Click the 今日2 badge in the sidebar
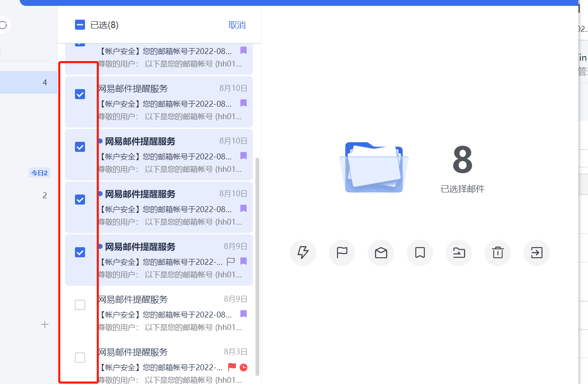The image size is (588, 384). point(39,172)
